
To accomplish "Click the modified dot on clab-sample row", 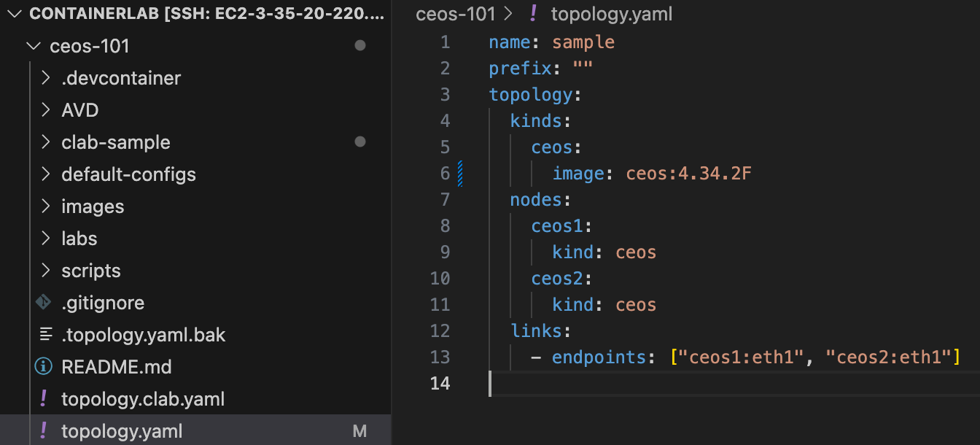I will (x=359, y=142).
